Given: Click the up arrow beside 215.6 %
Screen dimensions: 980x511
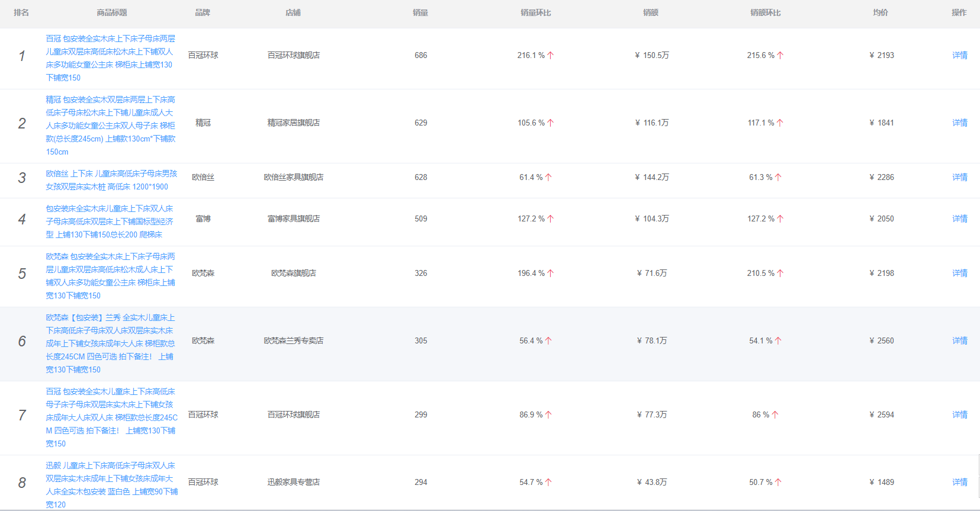Looking at the screenshot, I should click(x=780, y=55).
